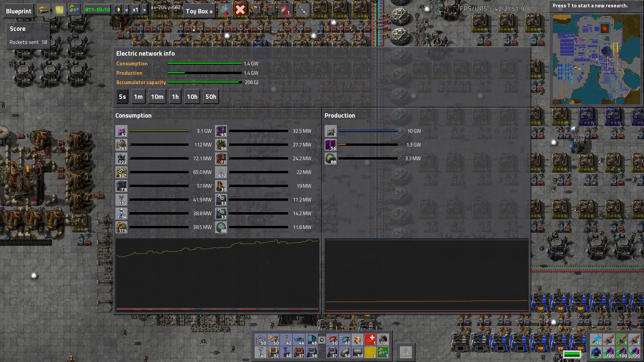Toggle the day/night cycle icon
644x362 pixels.
[x=117, y=10]
